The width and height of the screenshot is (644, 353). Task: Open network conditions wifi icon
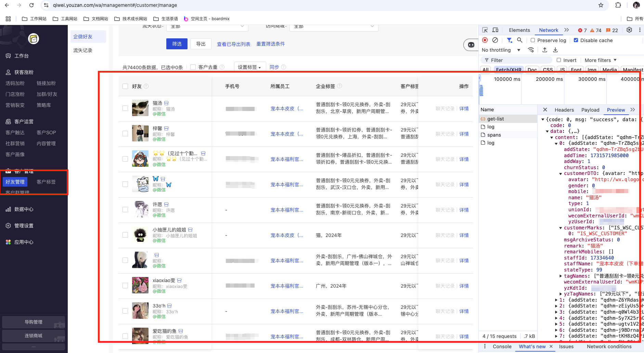(531, 50)
